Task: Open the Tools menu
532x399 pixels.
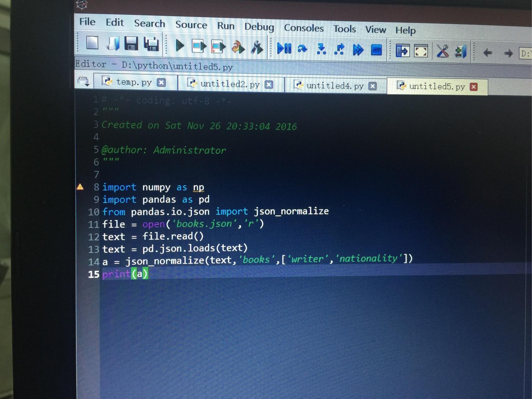Action: click(x=345, y=29)
